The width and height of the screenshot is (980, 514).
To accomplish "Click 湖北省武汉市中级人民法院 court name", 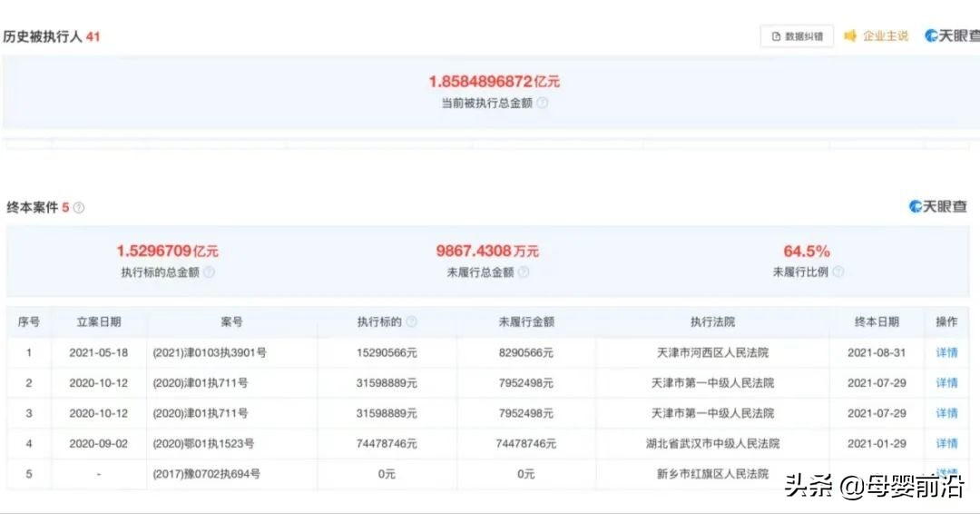I will tap(712, 443).
